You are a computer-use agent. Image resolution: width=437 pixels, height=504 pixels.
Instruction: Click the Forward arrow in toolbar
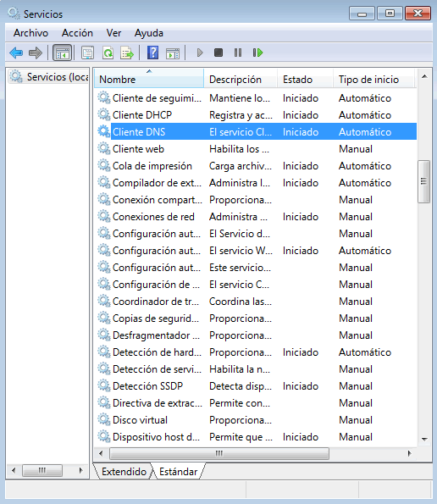pyautogui.click(x=35, y=53)
